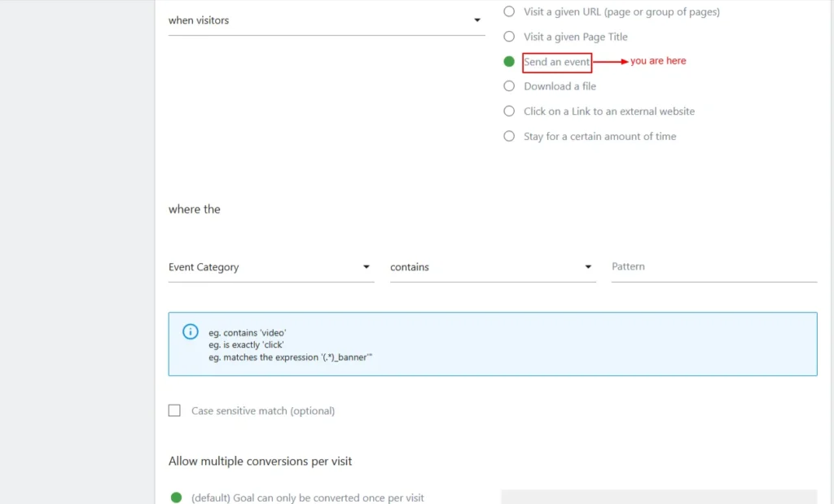Click the 'Case sensitive match (optional)' label
Image resolution: width=834 pixels, height=504 pixels.
coord(263,411)
